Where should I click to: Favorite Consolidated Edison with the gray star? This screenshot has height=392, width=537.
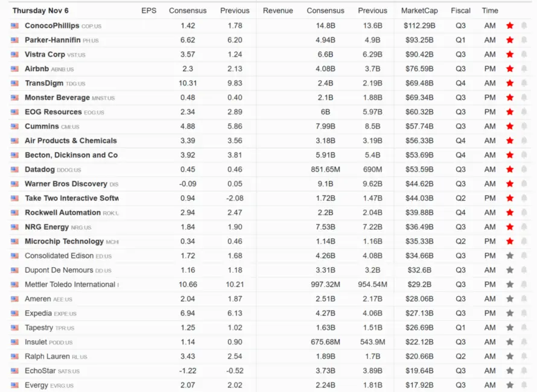click(x=510, y=256)
